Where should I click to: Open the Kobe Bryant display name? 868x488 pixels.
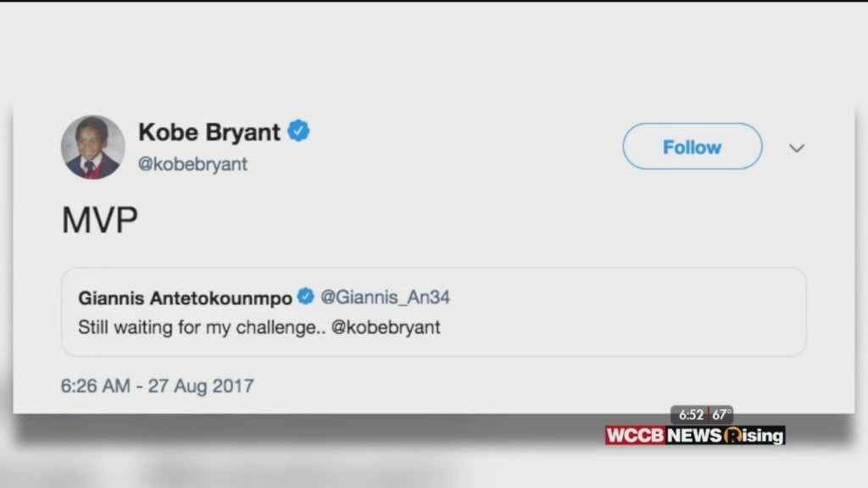pos(209,132)
